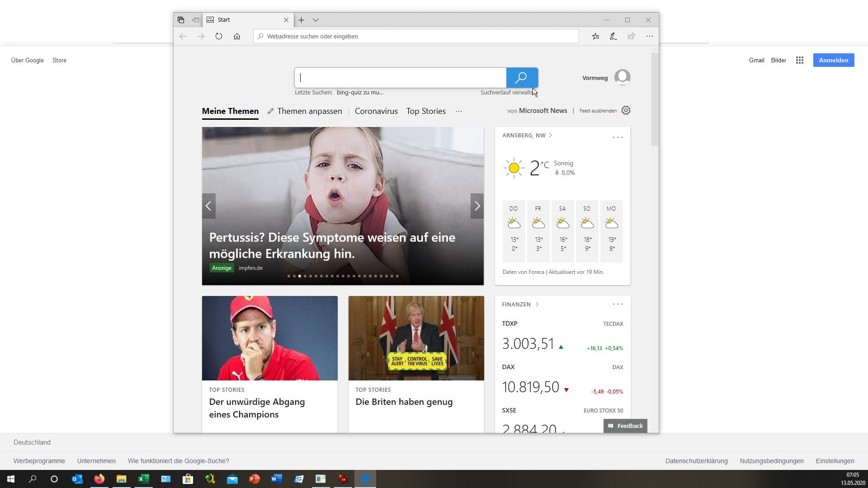Set tabs aside icon in tab bar
The image size is (868, 488).
195,20
